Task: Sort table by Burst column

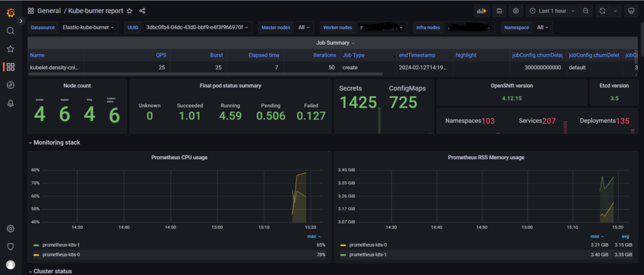Action: tap(216, 55)
